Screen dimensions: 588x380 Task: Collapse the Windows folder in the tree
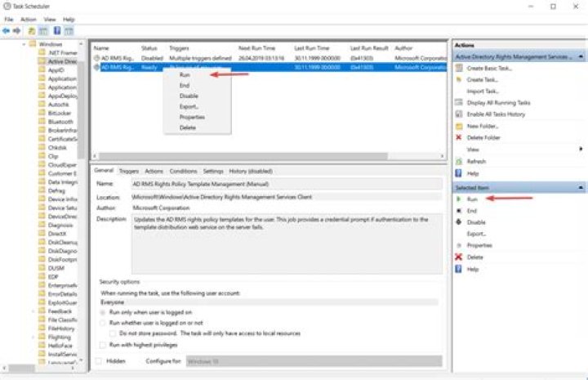tap(24, 44)
